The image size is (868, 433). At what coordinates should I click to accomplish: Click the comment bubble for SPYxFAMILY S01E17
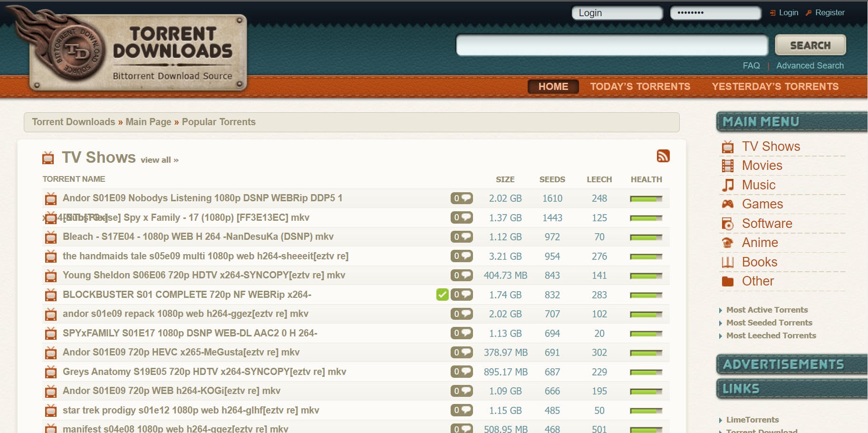462,333
